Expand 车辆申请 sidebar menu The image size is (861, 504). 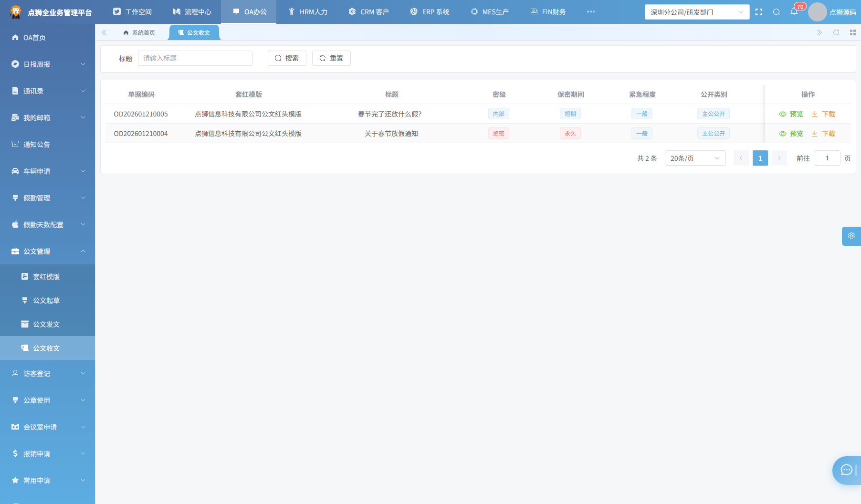pos(47,171)
